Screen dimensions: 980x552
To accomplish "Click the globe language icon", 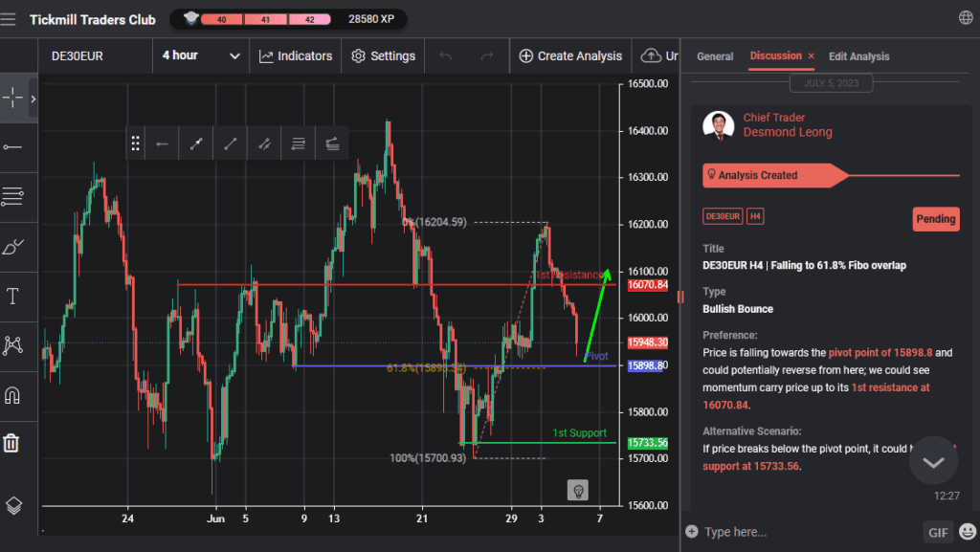I will pyautogui.click(x=966, y=18).
